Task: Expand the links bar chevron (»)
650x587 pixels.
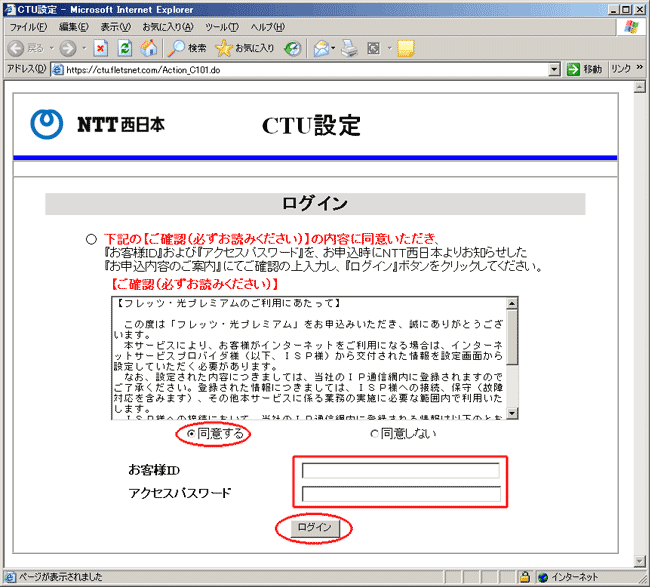Action: tap(640, 67)
